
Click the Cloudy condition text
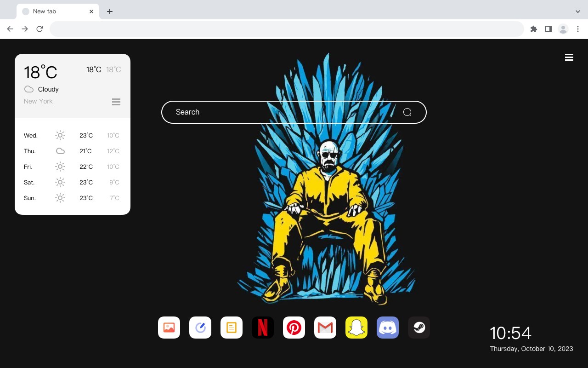48,89
